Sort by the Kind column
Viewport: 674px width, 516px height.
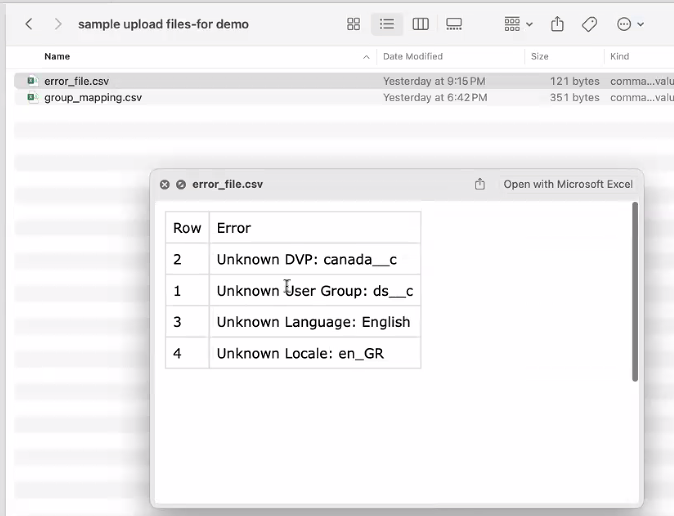(x=619, y=56)
